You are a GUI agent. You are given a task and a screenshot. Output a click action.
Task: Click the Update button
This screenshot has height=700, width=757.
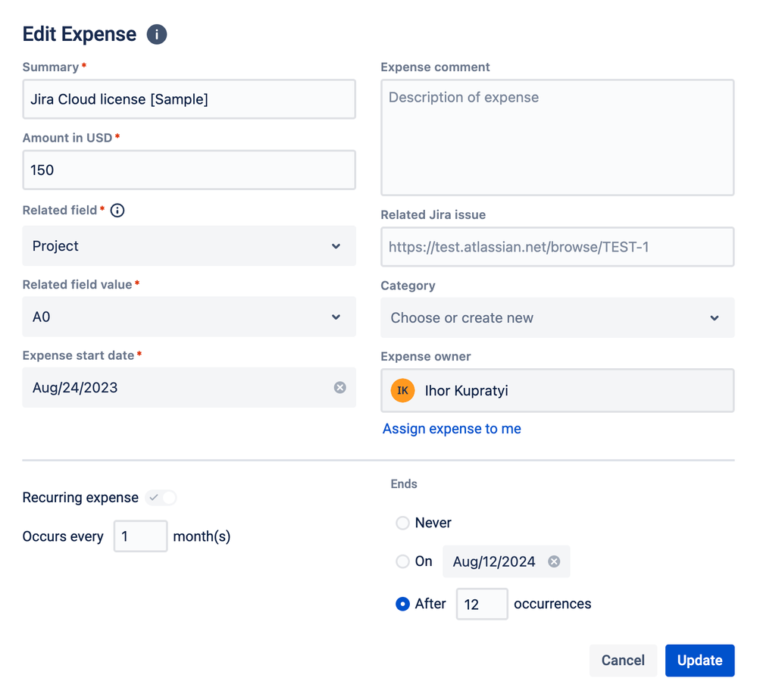pos(699,661)
